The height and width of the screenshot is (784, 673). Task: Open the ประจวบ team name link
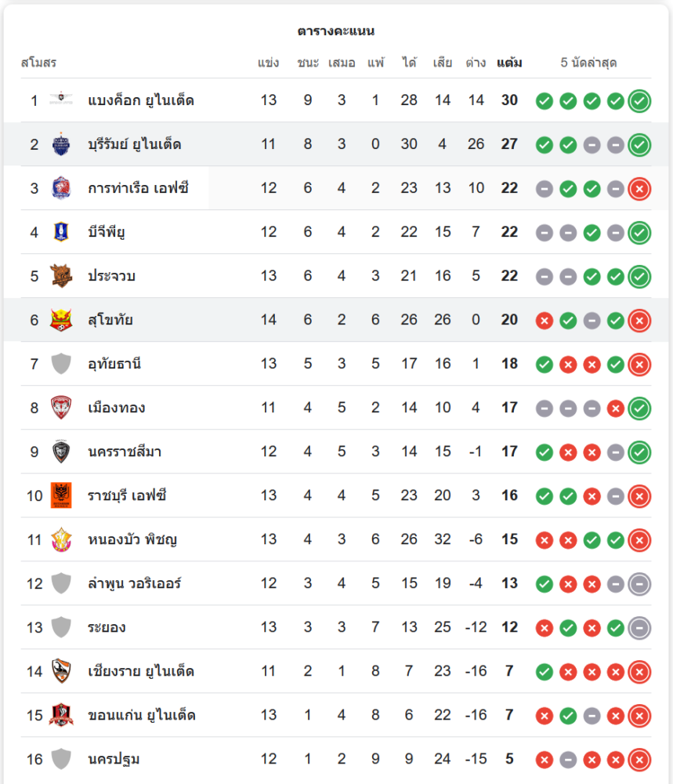click(x=112, y=276)
